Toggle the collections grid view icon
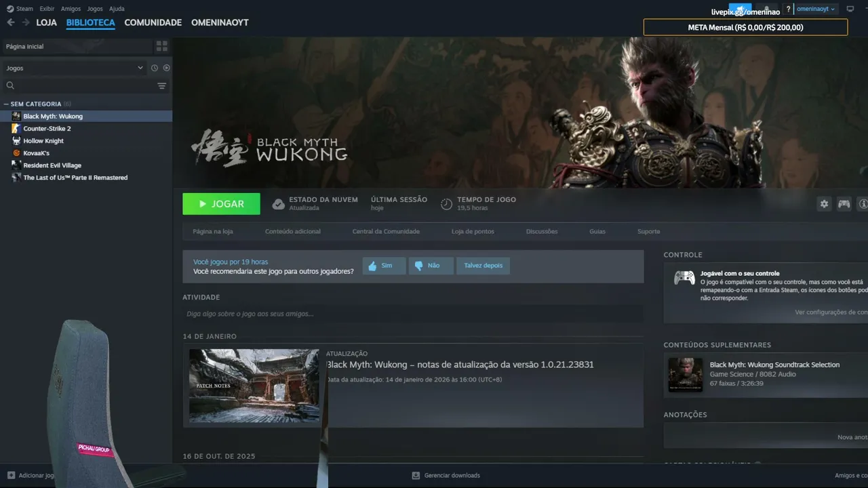 (x=161, y=46)
